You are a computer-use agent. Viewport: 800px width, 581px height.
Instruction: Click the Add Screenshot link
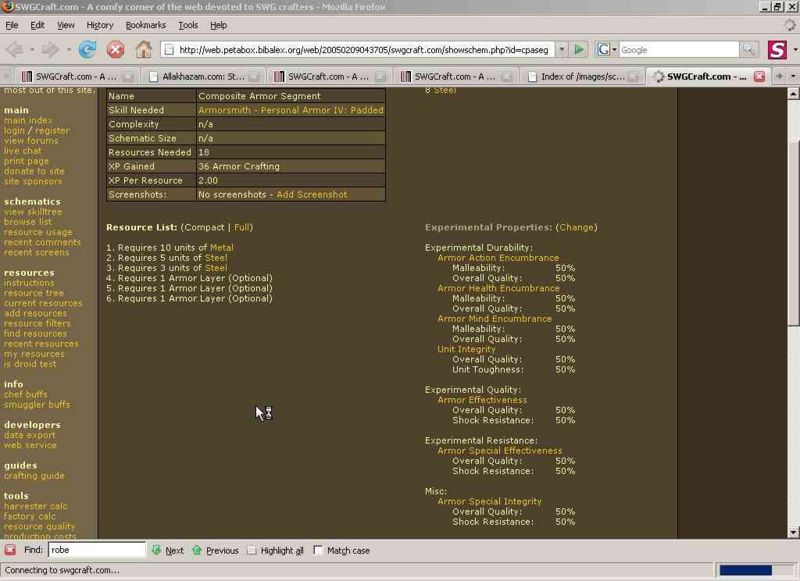(311, 195)
